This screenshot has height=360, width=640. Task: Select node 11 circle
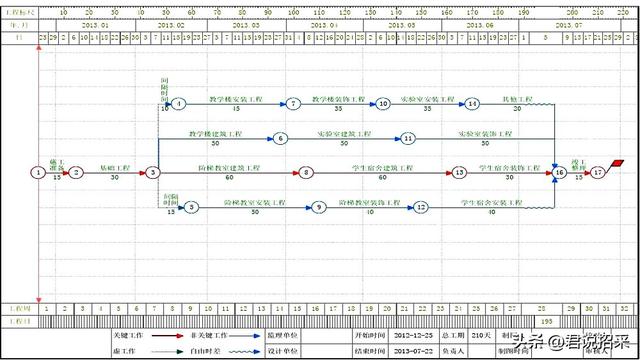pos(408,139)
